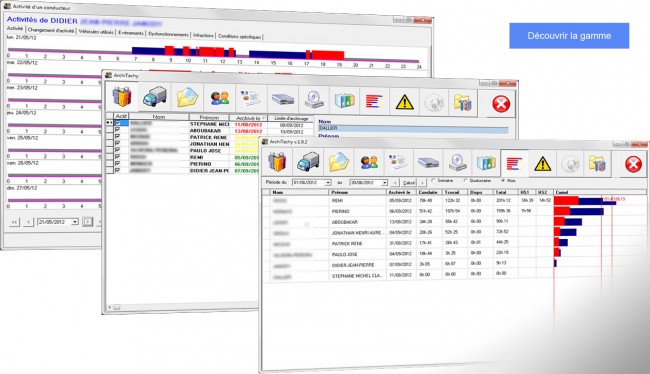
Task: Open the two-person users icon in ArchiTachy v.1.9.2
Action: [369, 163]
